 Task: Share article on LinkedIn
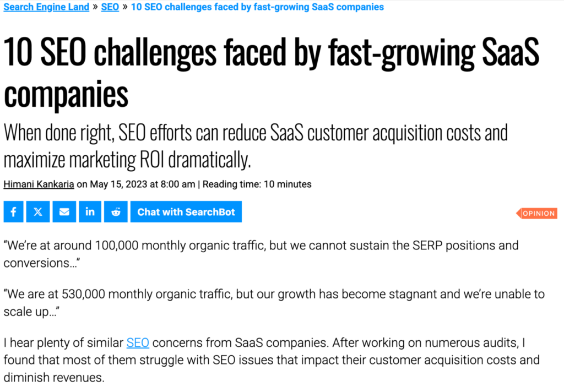90,212
